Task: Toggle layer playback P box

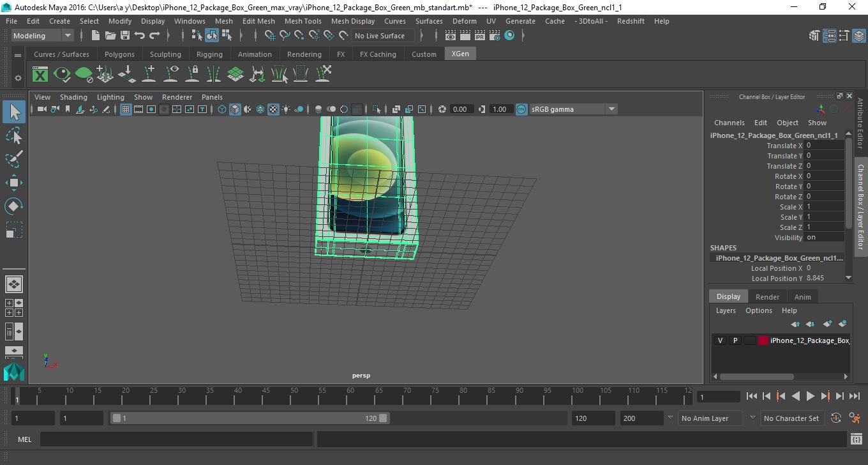Action: tap(735, 340)
